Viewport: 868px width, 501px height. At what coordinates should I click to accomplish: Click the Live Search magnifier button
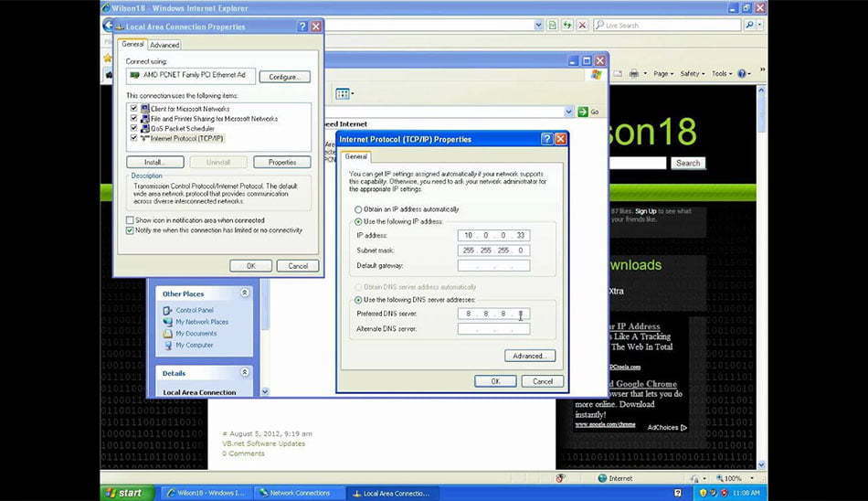(749, 25)
